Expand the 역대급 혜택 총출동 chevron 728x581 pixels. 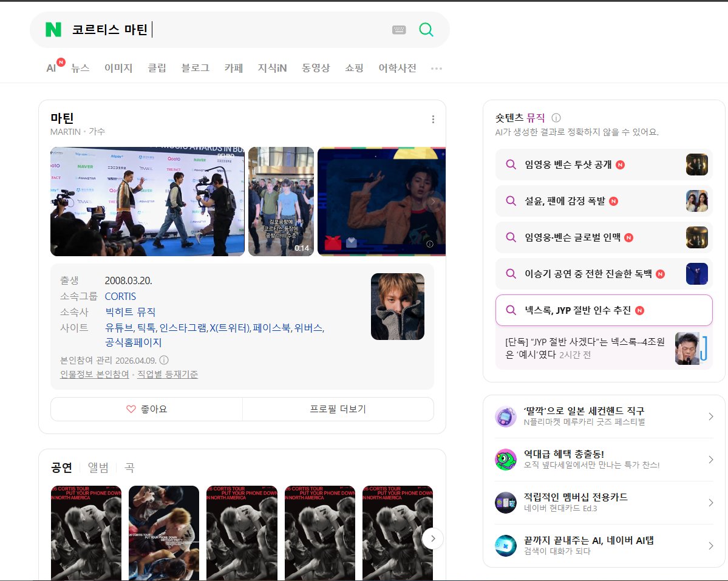(x=711, y=460)
